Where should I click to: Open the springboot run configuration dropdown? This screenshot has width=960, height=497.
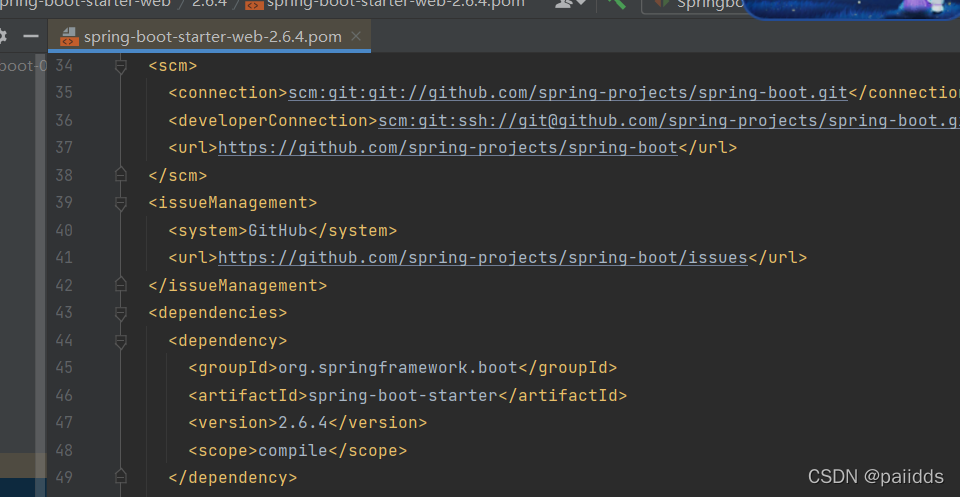pyautogui.click(x=692, y=5)
